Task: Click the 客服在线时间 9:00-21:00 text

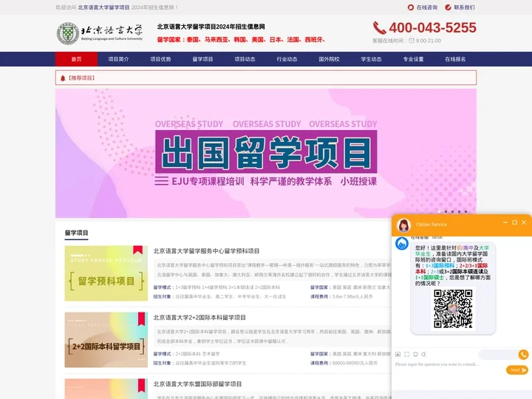Action: (x=406, y=41)
